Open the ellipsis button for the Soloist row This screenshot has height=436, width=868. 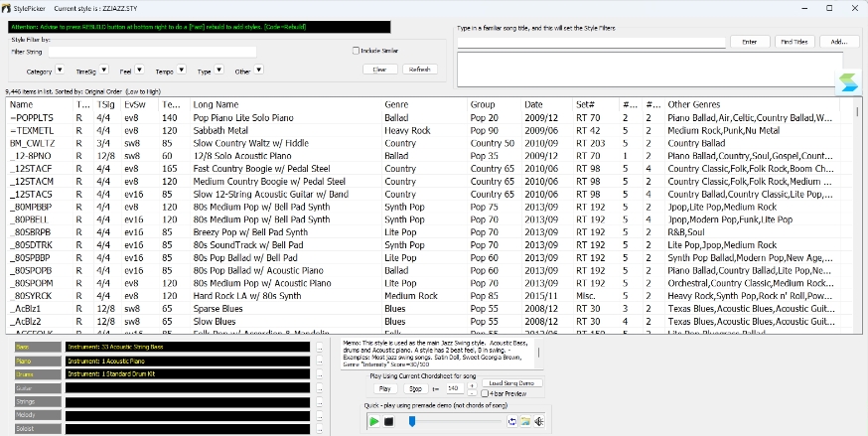(x=320, y=429)
